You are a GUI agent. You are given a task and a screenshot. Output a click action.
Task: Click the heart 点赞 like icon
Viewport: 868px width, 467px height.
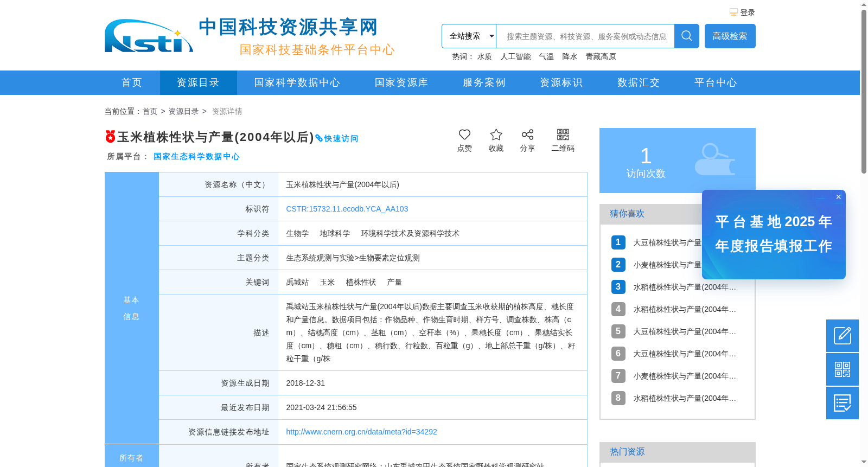pyautogui.click(x=464, y=135)
